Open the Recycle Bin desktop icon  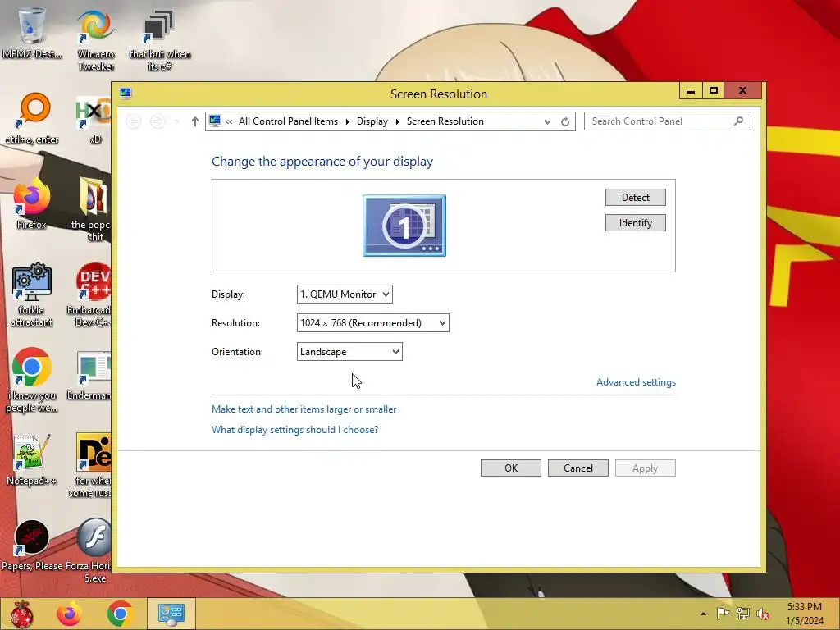[32, 32]
